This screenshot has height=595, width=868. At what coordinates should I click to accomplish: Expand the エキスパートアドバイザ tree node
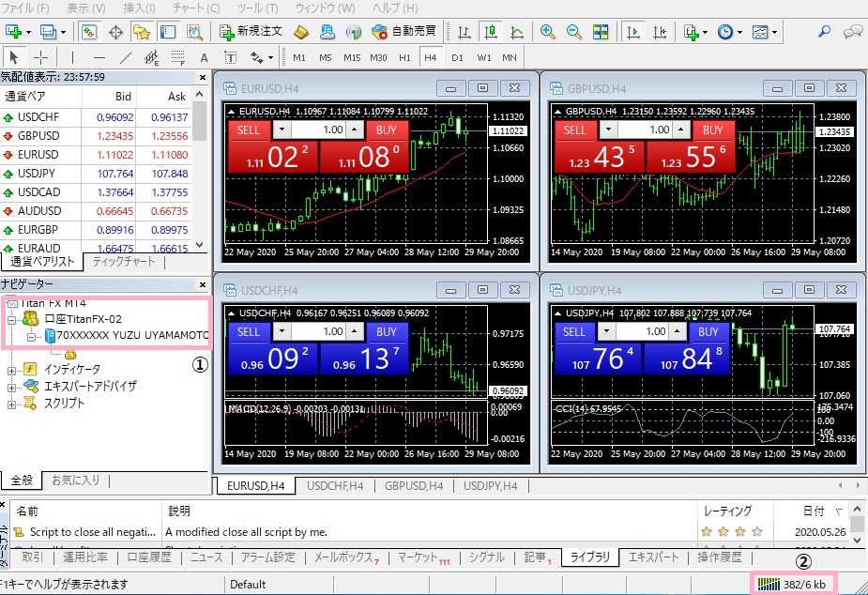pyautogui.click(x=11, y=388)
